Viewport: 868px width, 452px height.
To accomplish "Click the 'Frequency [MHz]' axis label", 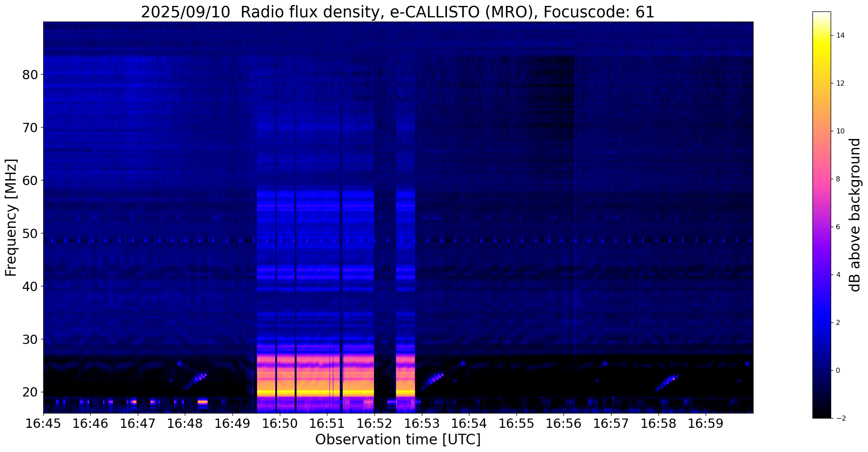I will coord(11,218).
